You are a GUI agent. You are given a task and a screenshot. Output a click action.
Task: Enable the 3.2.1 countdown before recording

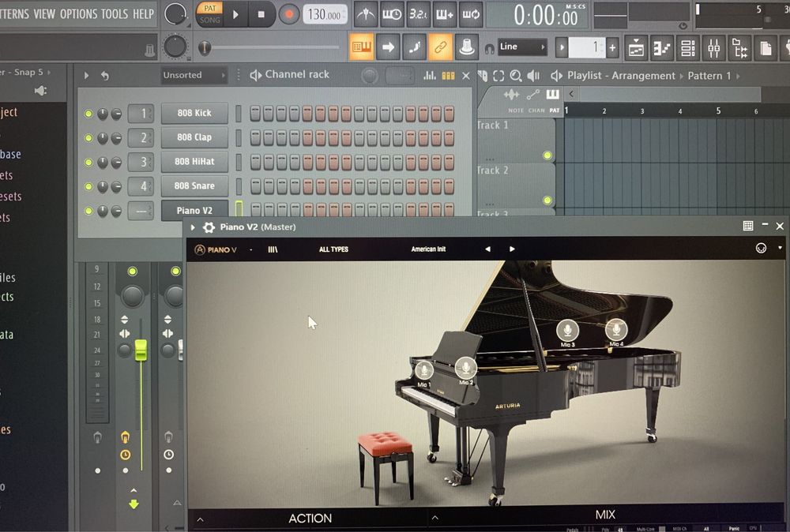(x=418, y=14)
